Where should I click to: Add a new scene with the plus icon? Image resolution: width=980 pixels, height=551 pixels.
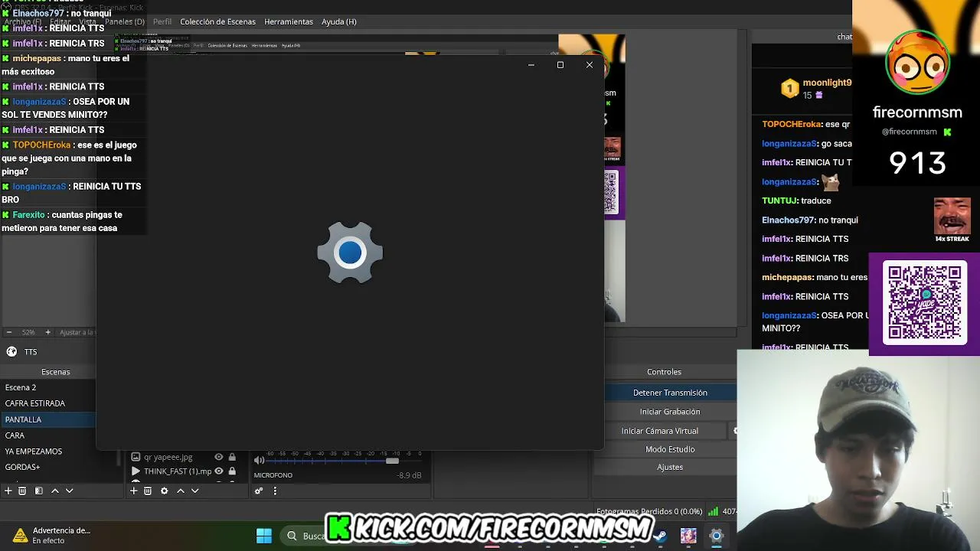[x=8, y=491]
